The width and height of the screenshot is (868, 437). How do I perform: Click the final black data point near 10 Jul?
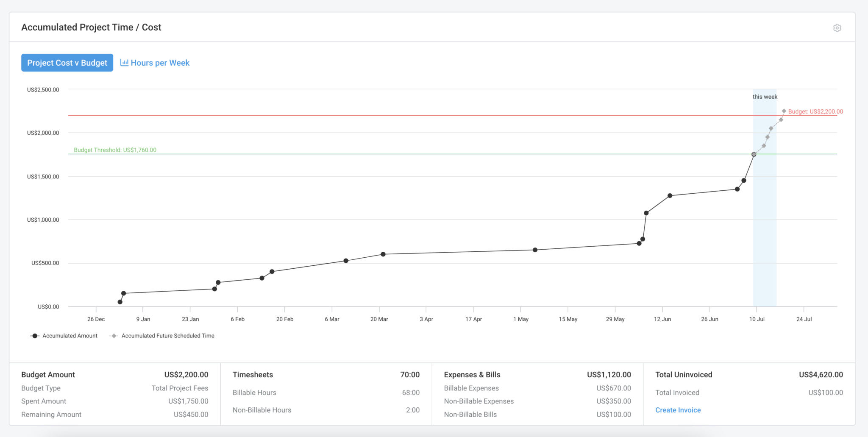click(x=753, y=154)
